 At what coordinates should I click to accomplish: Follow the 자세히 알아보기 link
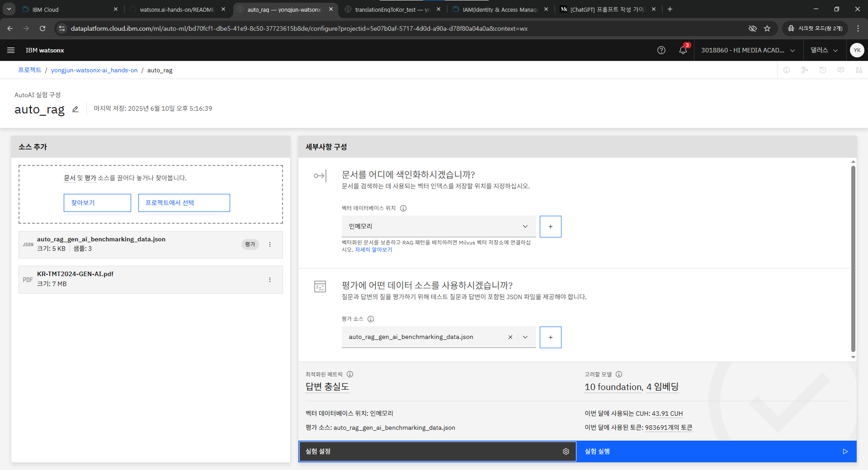(373, 250)
